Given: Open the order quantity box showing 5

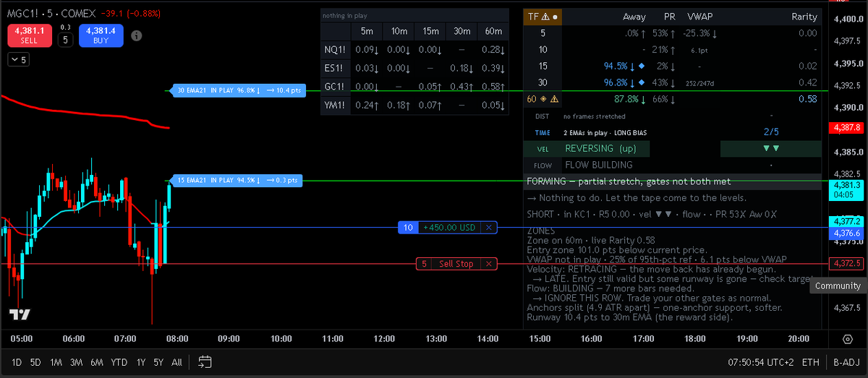Looking at the screenshot, I should pos(65,39).
